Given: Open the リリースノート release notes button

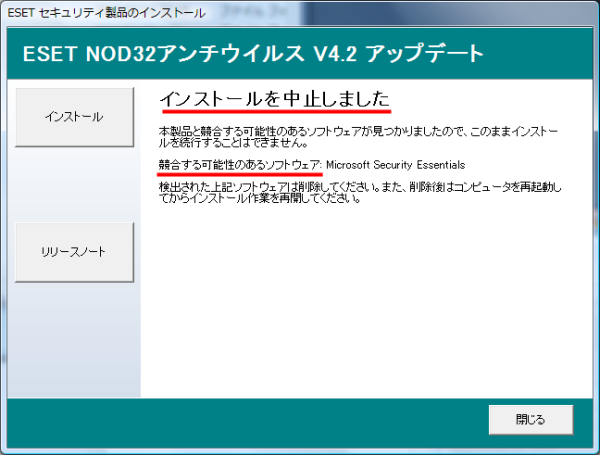Looking at the screenshot, I should (75, 252).
